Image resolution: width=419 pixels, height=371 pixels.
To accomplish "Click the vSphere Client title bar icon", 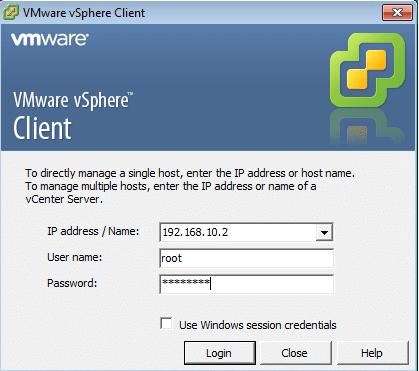I will (11, 13).
